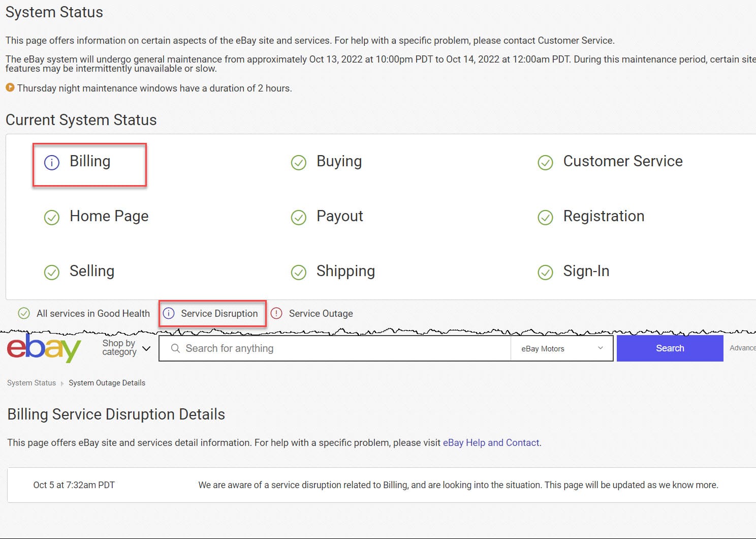Click the Sign-In status label
The image size is (756, 539).
click(x=586, y=271)
